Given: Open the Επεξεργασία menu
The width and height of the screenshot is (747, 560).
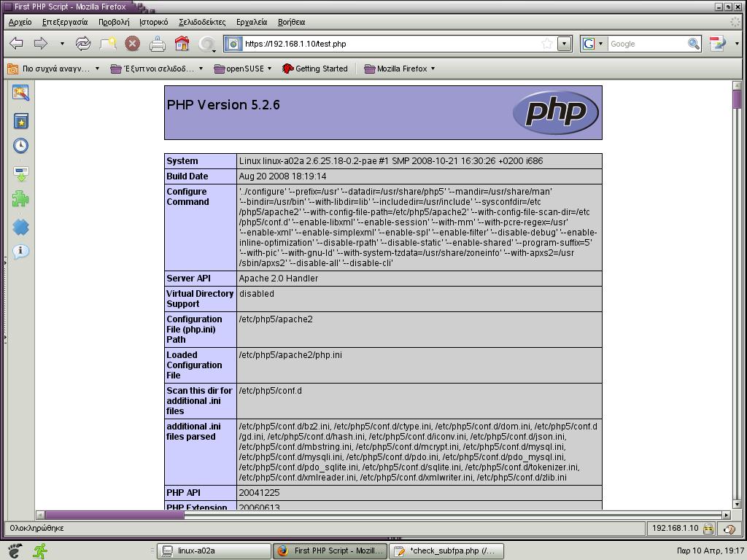Looking at the screenshot, I should pos(65,22).
